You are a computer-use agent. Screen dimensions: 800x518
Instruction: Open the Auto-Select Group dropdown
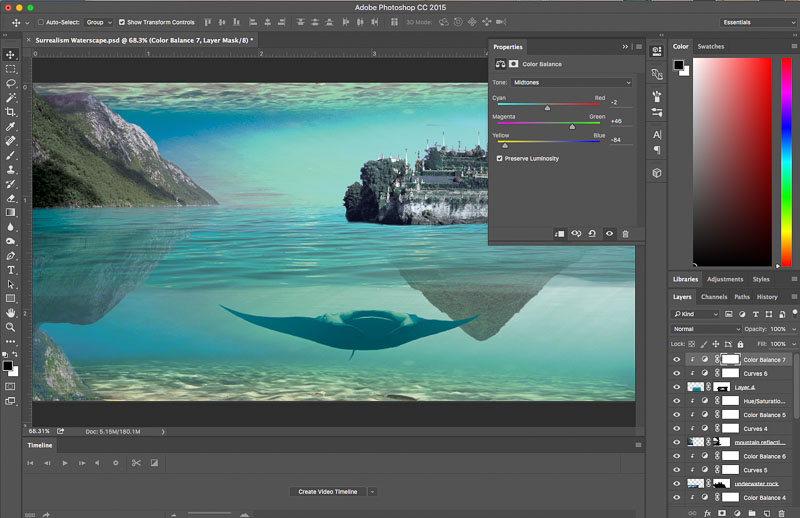pos(99,22)
